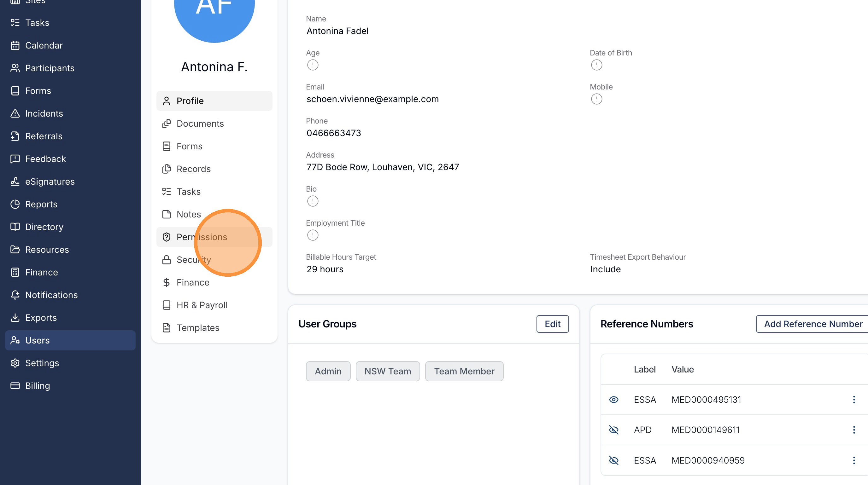Open the Security lock icon

click(167, 260)
